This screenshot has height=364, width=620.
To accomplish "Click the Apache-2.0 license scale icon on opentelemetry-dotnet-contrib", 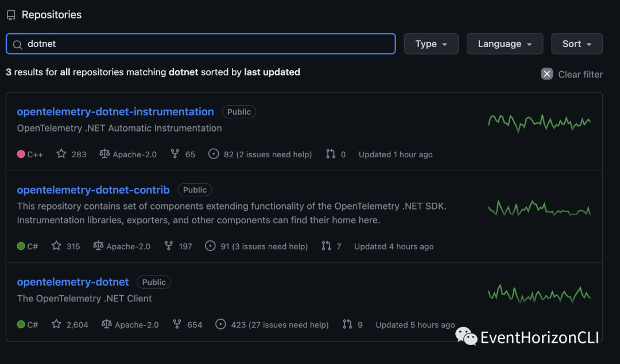I will click(98, 246).
